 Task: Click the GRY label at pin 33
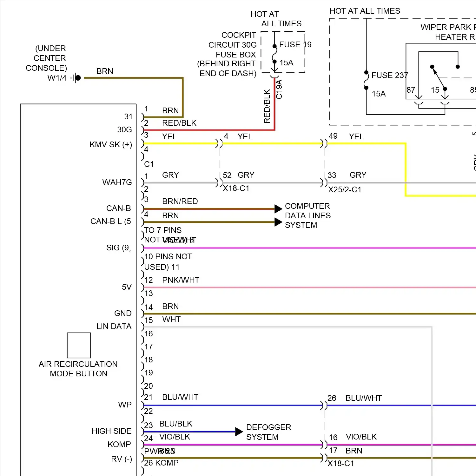click(x=358, y=175)
